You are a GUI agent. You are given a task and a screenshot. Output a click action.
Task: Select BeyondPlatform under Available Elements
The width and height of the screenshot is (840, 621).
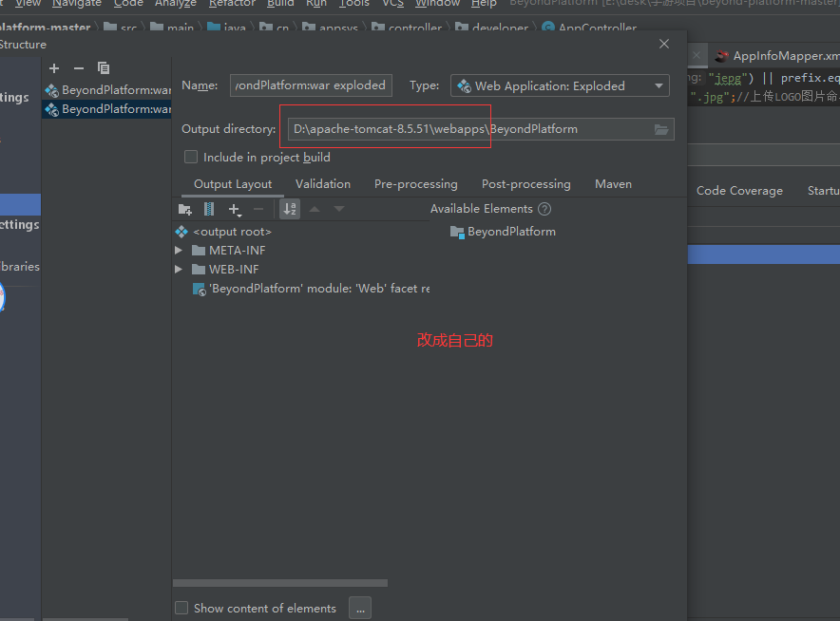503,232
